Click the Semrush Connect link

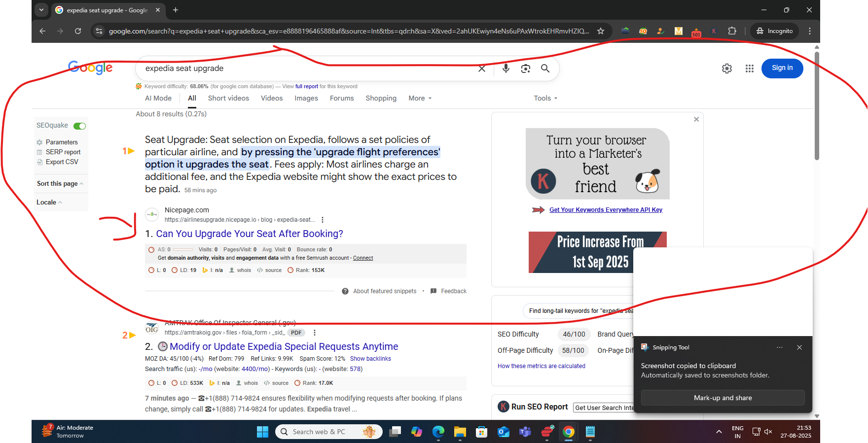[363, 258]
